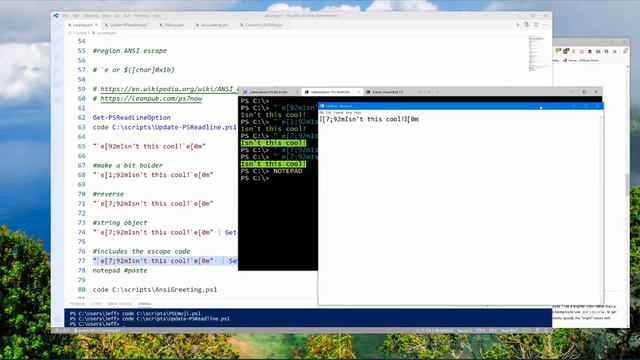Open the Search view in VS Code activity bar

coord(58,41)
